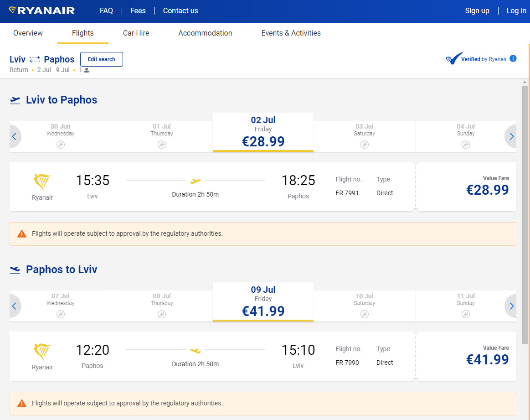Open later outbound dates with the right chevron

tap(511, 136)
